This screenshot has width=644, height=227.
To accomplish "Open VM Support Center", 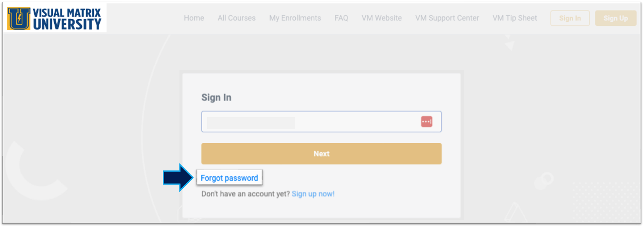I will tap(447, 18).
